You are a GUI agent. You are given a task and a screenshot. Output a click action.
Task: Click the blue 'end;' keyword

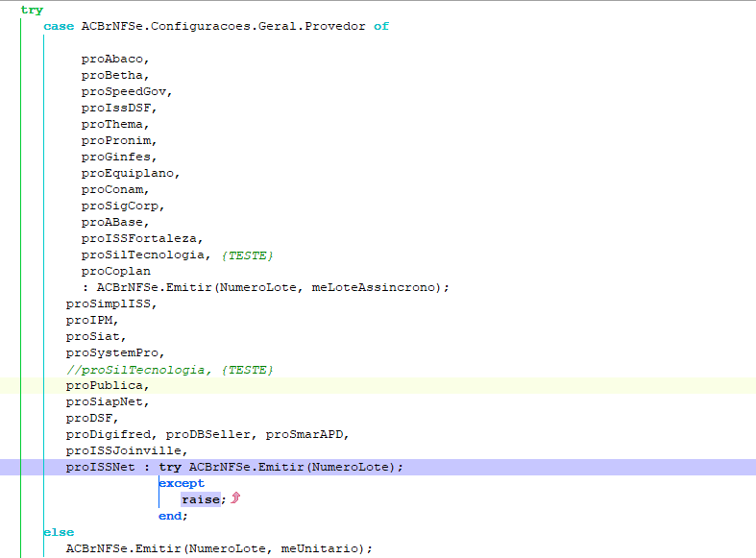point(173,517)
